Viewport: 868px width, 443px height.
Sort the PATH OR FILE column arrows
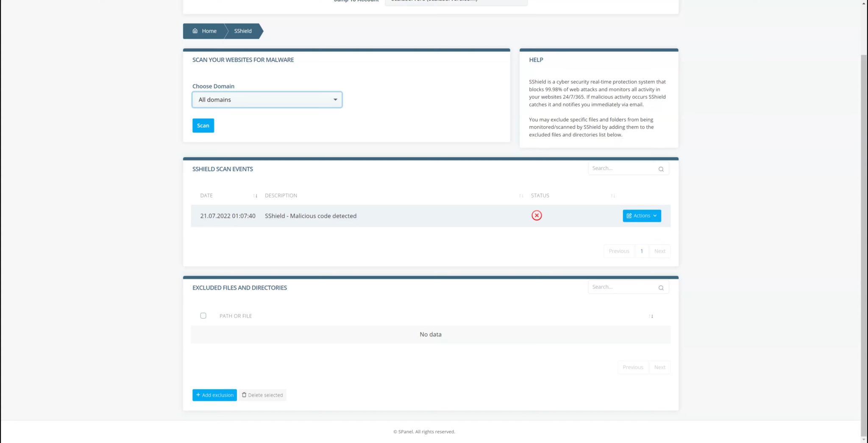pos(651,316)
